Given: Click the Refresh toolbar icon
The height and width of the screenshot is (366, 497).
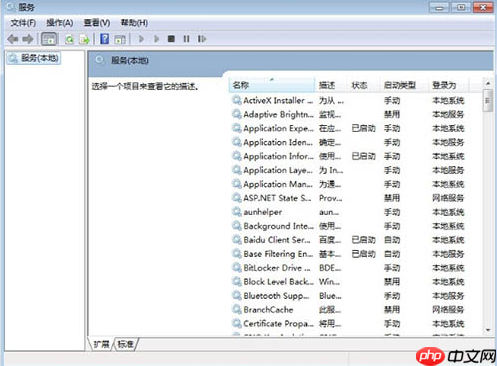Looking at the screenshot, I should 69,40.
